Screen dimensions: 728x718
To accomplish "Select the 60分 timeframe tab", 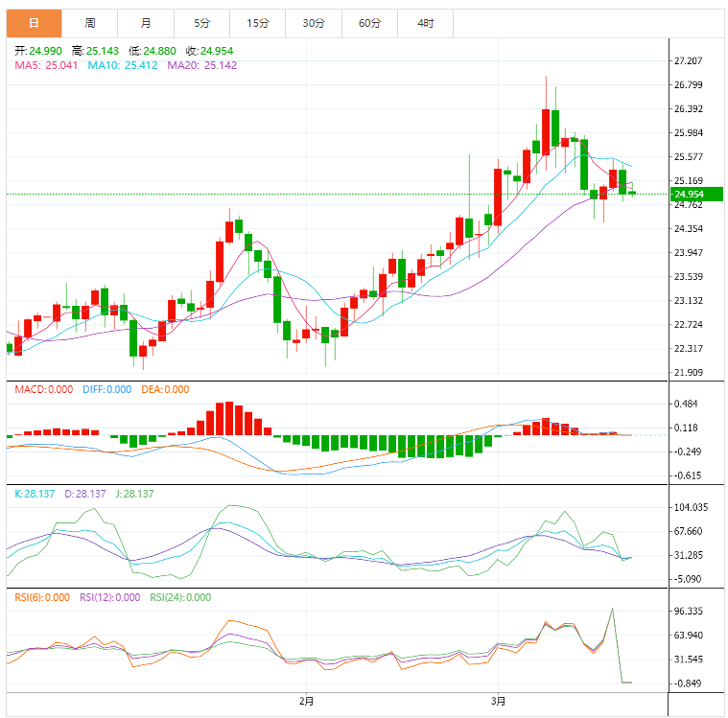I will point(369,23).
